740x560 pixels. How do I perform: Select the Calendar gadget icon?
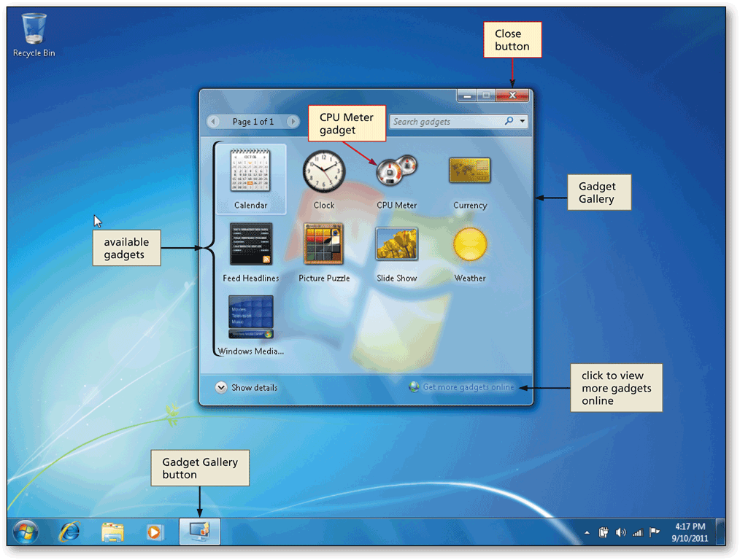250,171
